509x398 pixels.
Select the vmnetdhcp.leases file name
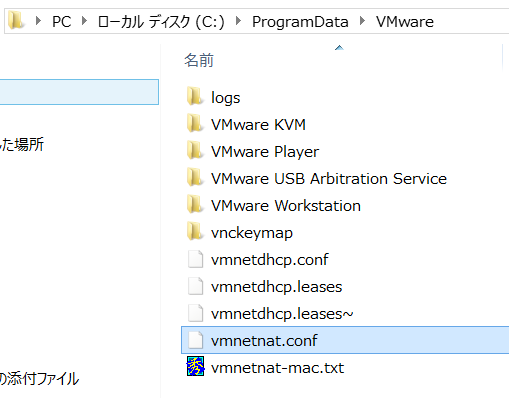click(x=277, y=287)
